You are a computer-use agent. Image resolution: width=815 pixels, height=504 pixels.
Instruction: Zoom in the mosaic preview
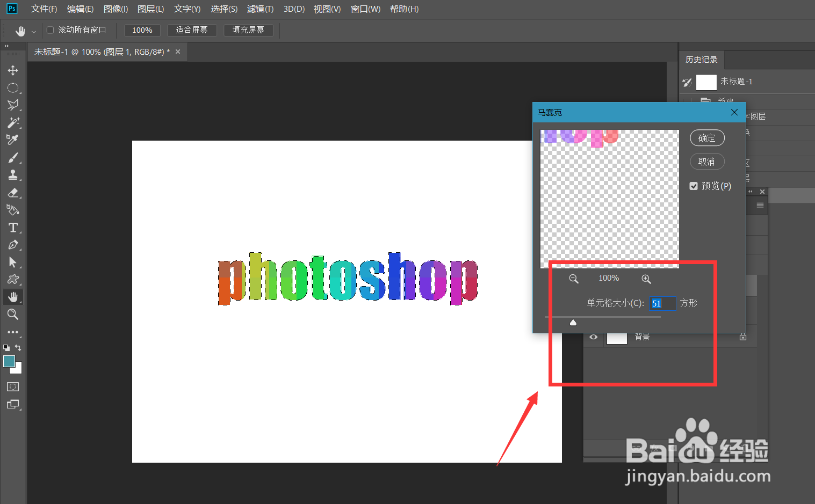[x=646, y=279]
